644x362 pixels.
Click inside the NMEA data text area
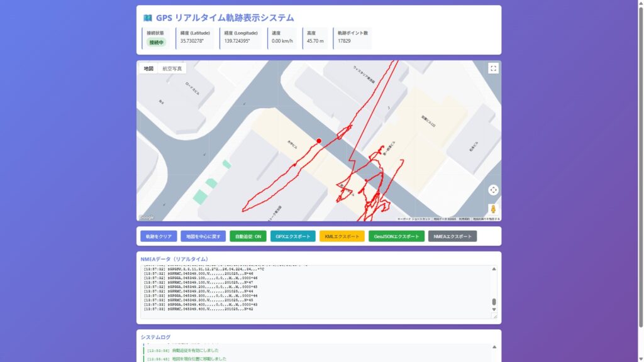[x=314, y=292]
